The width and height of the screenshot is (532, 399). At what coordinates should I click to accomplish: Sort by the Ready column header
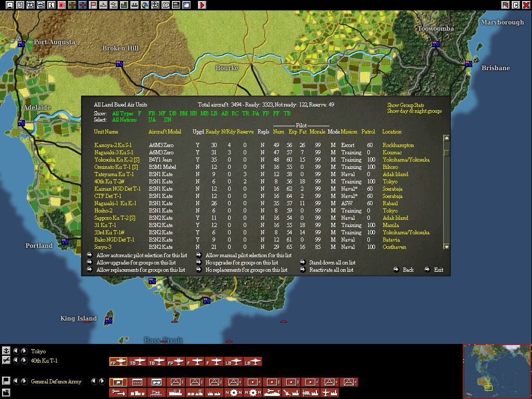coord(212,131)
